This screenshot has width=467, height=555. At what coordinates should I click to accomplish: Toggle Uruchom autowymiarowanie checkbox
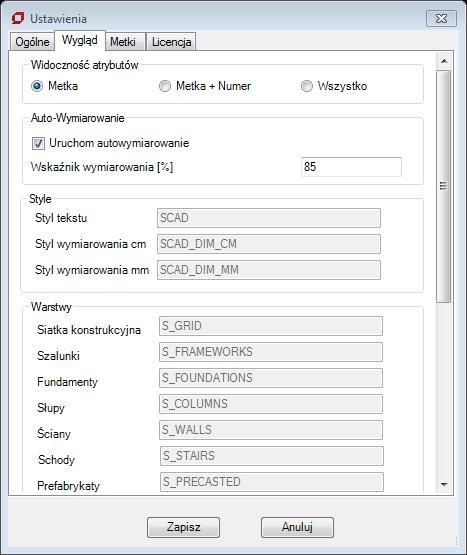38,143
